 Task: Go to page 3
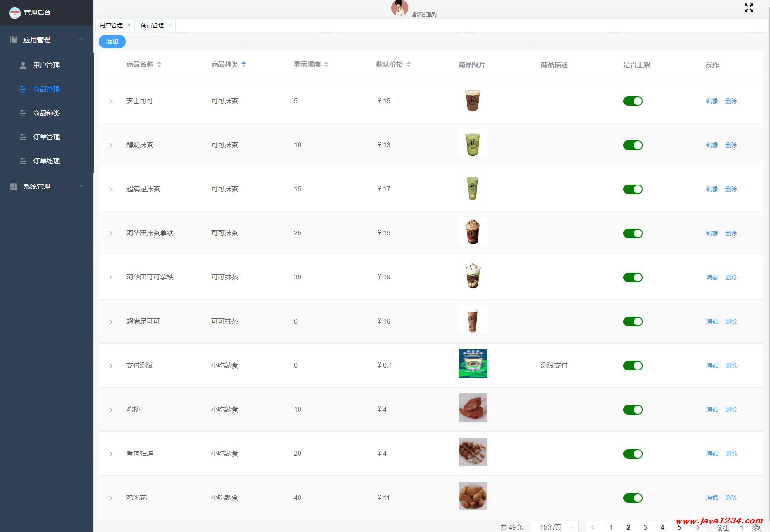[x=645, y=527]
